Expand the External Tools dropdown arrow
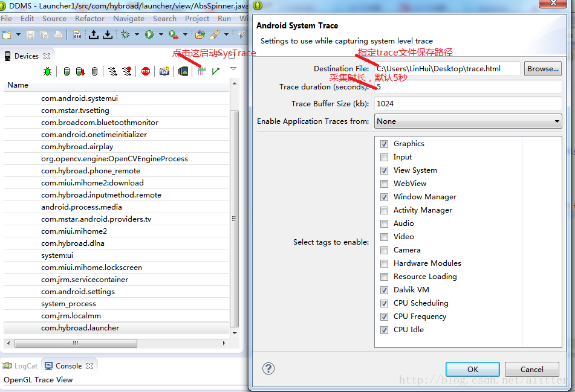575x392 pixels. tap(185, 35)
